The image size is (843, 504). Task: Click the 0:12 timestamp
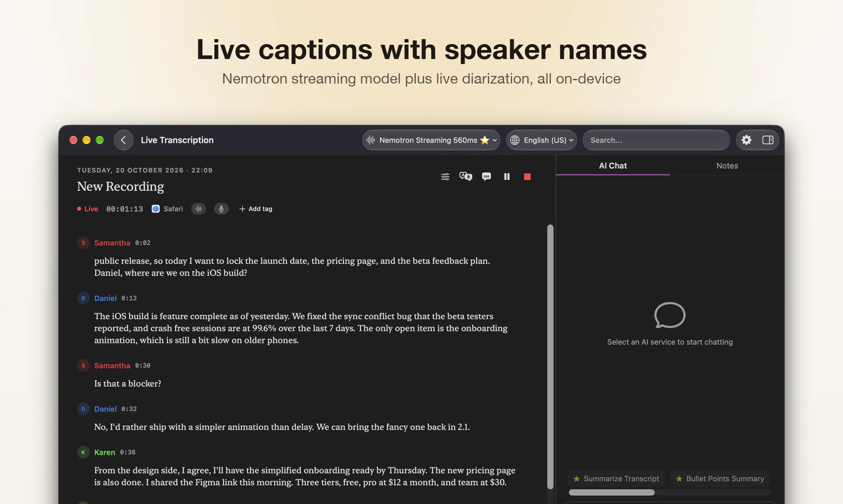pos(129,298)
